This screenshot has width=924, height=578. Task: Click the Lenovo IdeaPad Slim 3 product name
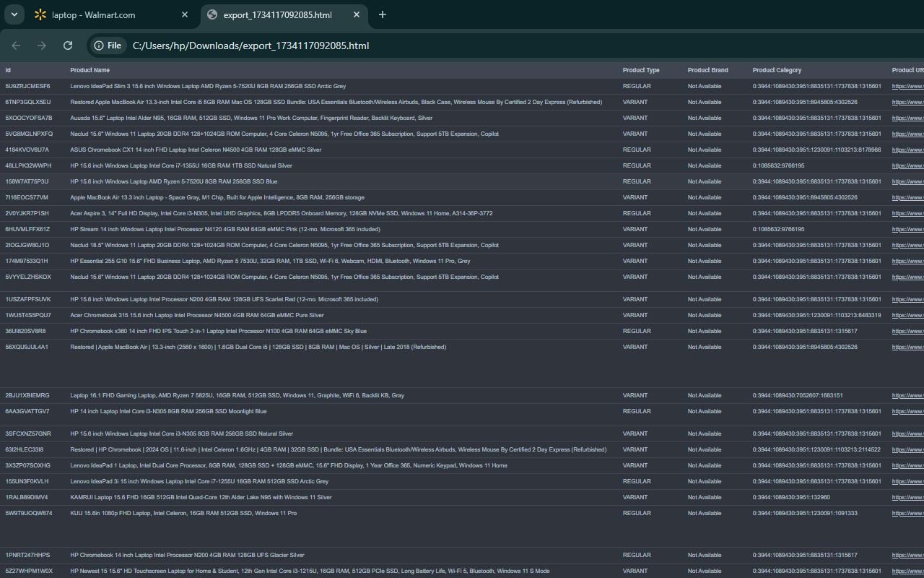pyautogui.click(x=208, y=86)
